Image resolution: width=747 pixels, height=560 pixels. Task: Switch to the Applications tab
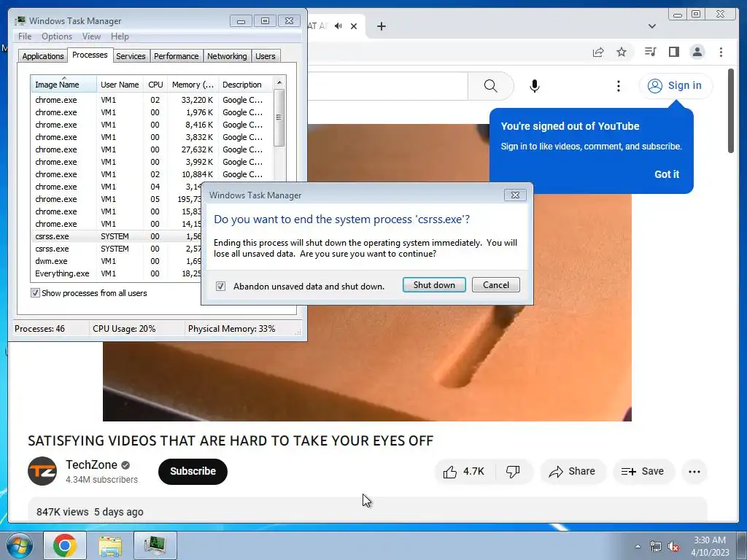tap(43, 56)
